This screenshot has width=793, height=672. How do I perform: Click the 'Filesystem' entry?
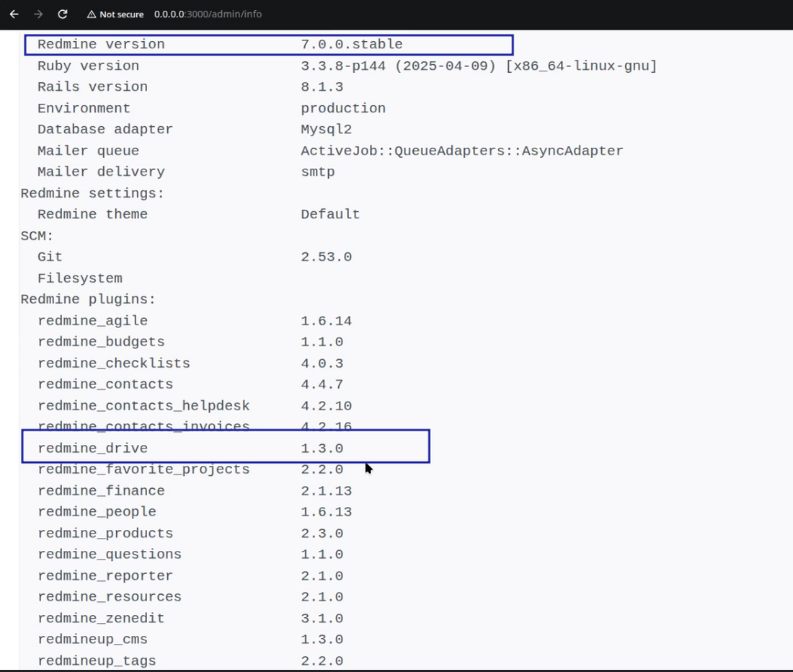pos(80,278)
